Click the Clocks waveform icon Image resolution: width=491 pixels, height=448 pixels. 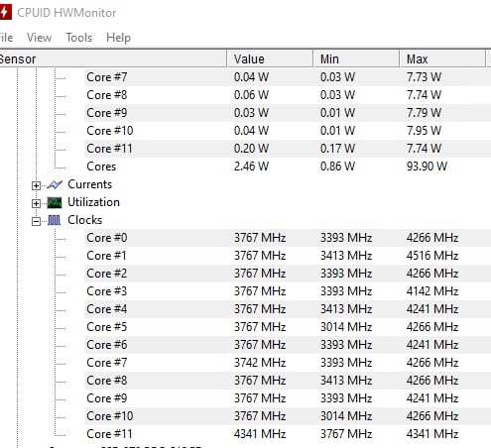pos(55,220)
